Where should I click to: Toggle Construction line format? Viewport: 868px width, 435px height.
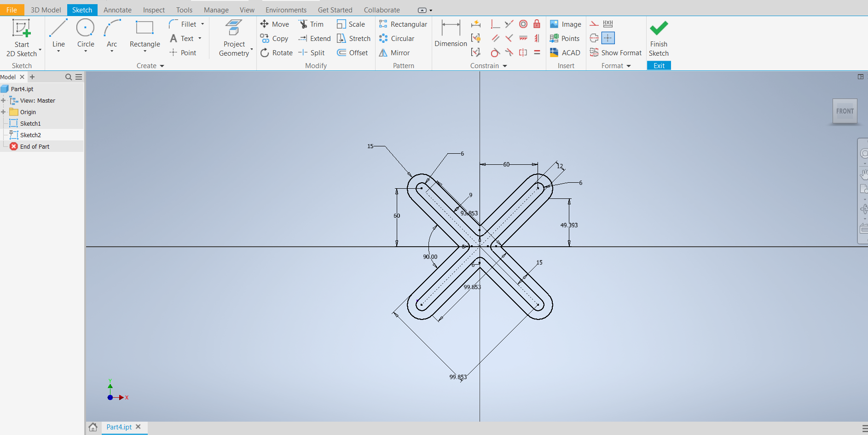coord(595,24)
